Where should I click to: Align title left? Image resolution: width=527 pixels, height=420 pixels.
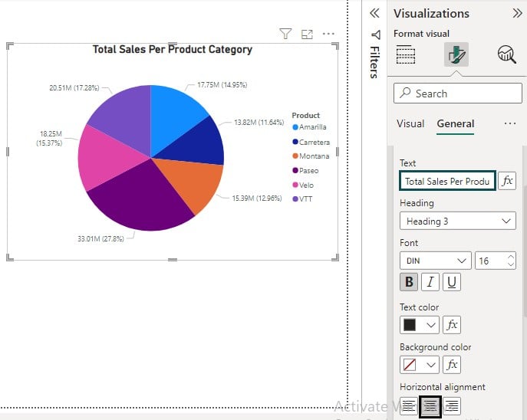tap(409, 406)
